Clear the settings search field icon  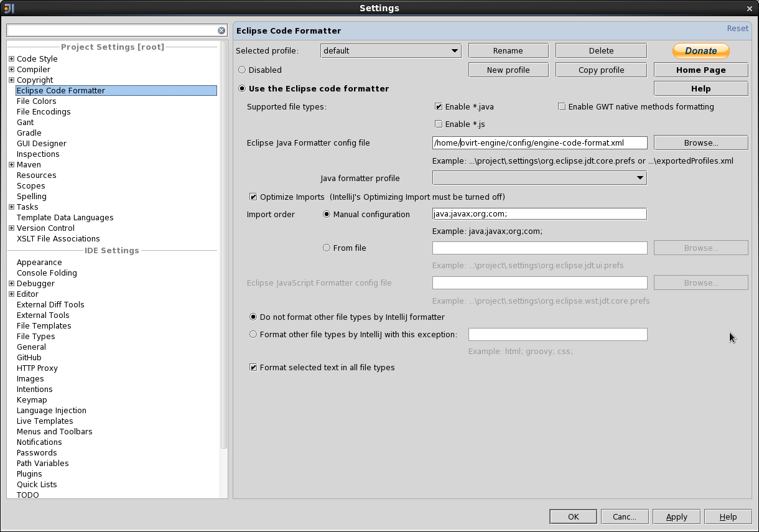[x=221, y=30]
